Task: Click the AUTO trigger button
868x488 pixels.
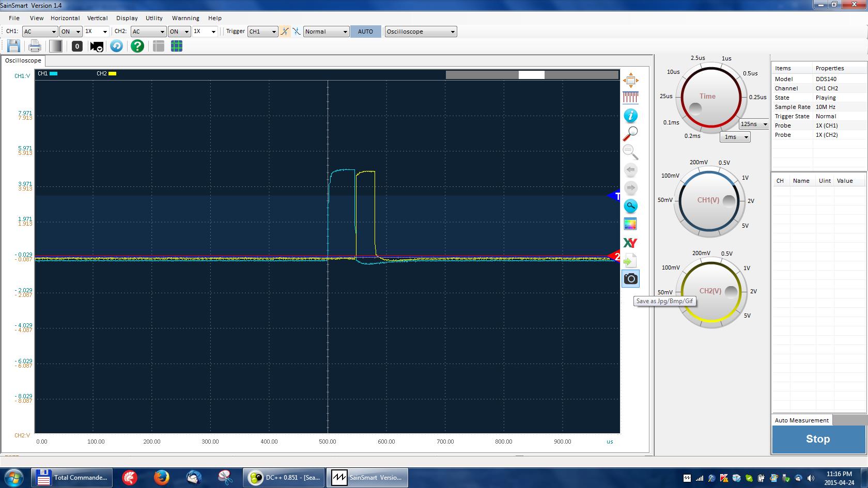Action: pyautogui.click(x=365, y=32)
